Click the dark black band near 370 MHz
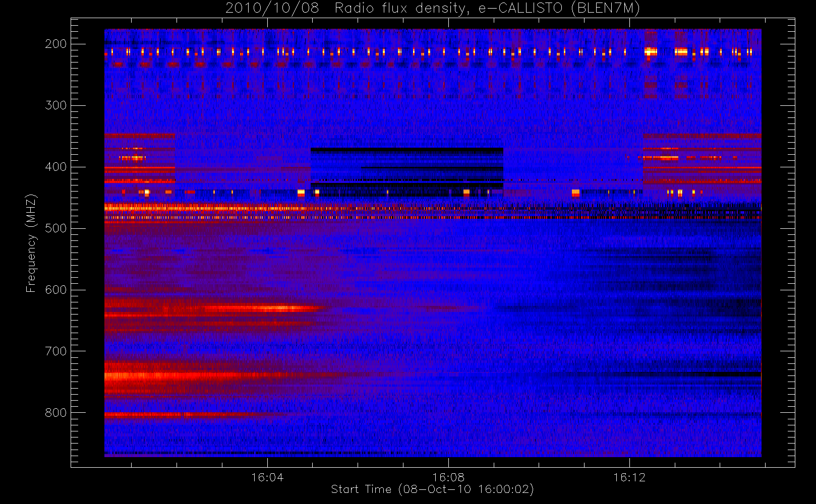Screen dimensions: 816x504 pos(407,150)
